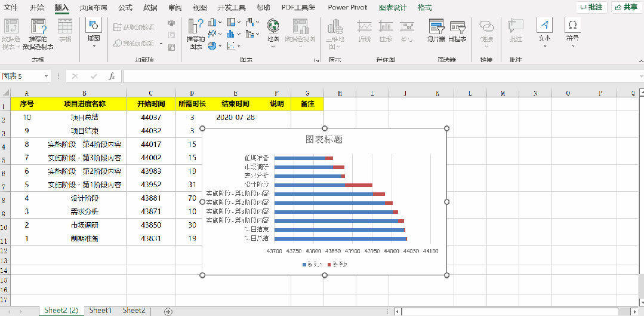Switch to the Home (开始) tab
Image resolution: width=644 pixels, height=316 pixels.
point(37,7)
